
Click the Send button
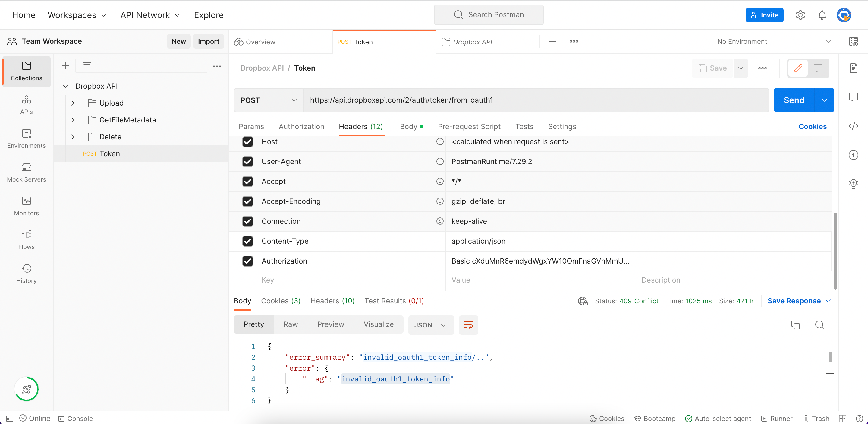pos(794,100)
